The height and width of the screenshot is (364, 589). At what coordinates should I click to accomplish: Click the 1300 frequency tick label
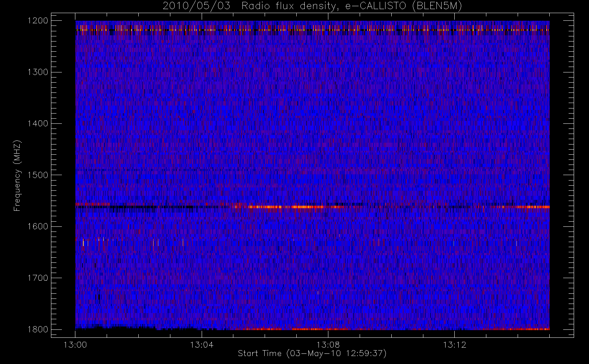(38, 72)
